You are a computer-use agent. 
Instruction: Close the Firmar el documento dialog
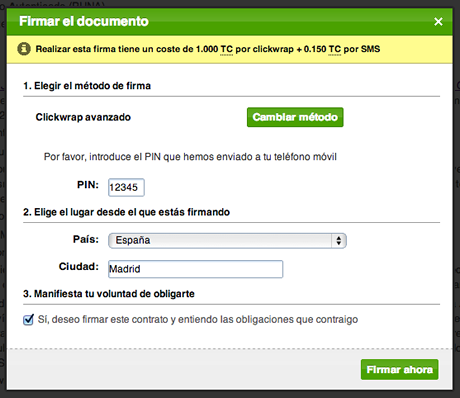tap(438, 22)
